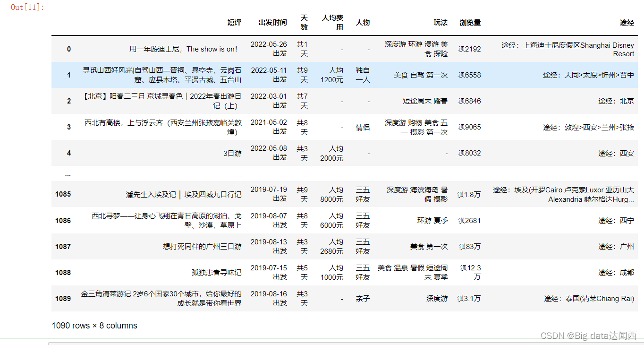Click the 1090 rows × 8 columns summary
The image size is (644, 345).
pyautogui.click(x=94, y=326)
